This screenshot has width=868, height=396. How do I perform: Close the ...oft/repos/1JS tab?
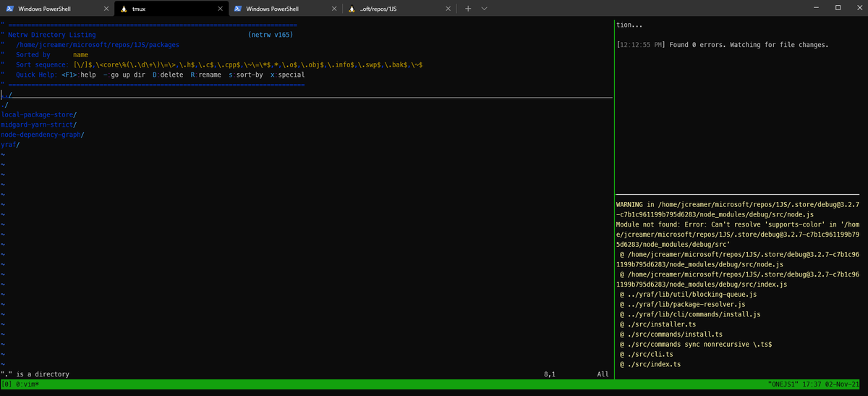(447, 9)
